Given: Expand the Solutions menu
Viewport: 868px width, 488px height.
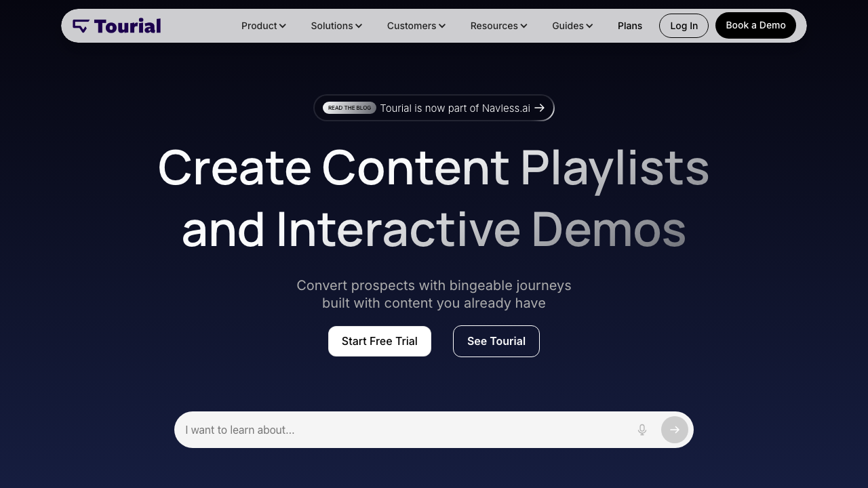Looking at the screenshot, I should (336, 26).
